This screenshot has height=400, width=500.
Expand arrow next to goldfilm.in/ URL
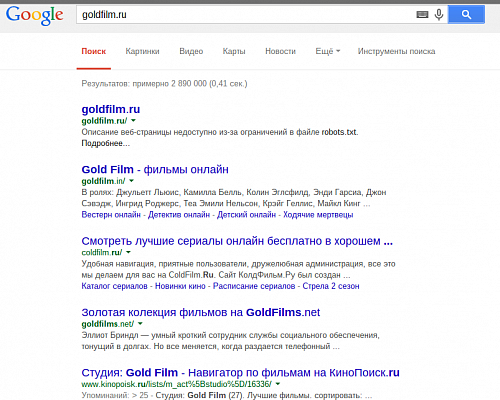click(131, 181)
